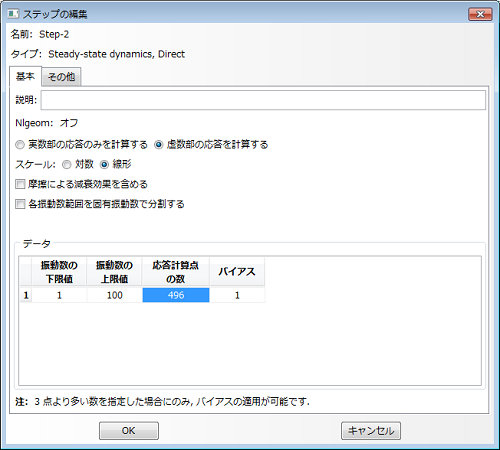Viewport: 500px width, 450px height.
Task: Click the 振動数の上限値 cell showing 100
Action: point(114,295)
